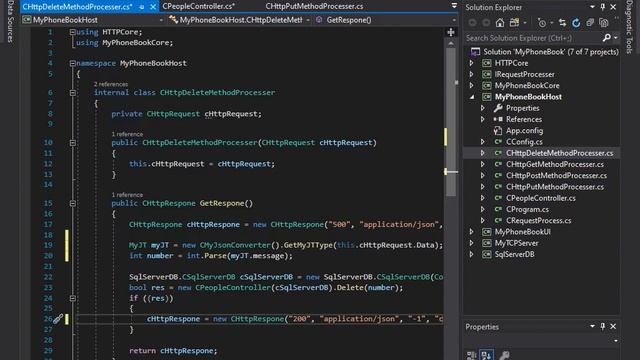Select CHttpGetMethodProcesser.cs file
Screen dimensions: 640x360
555,164
